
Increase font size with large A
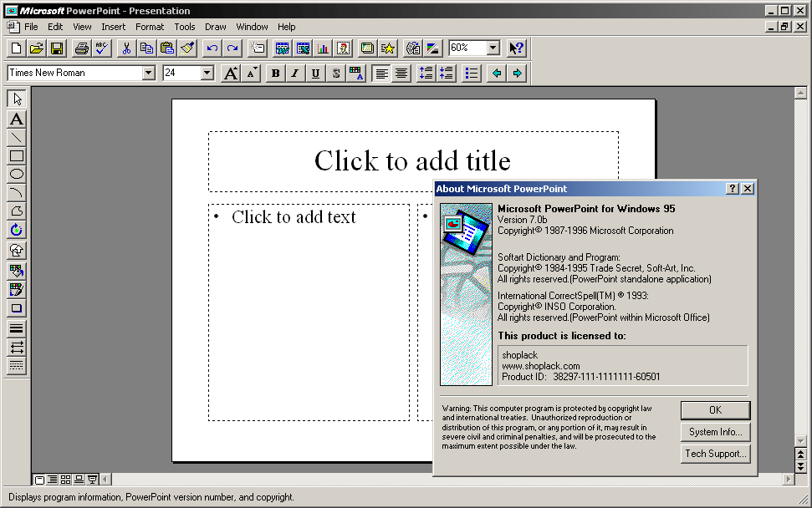231,73
